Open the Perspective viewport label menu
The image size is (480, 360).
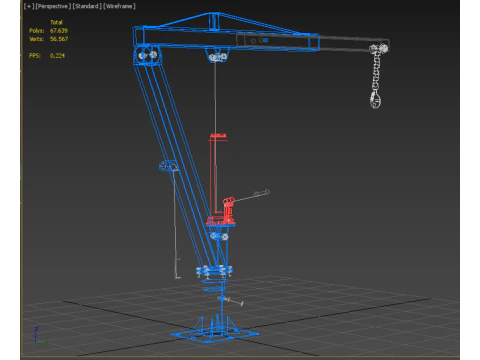click(x=53, y=6)
